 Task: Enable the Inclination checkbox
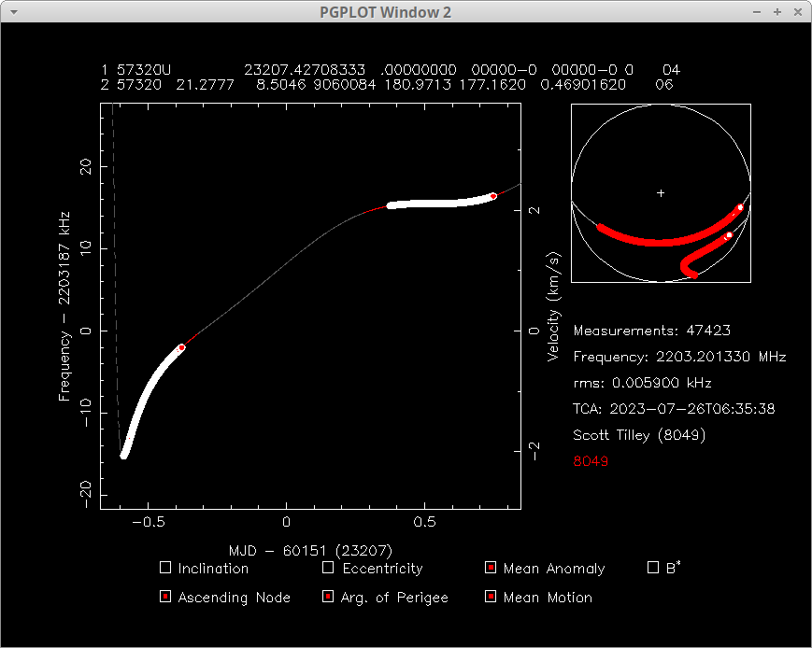[165, 568]
